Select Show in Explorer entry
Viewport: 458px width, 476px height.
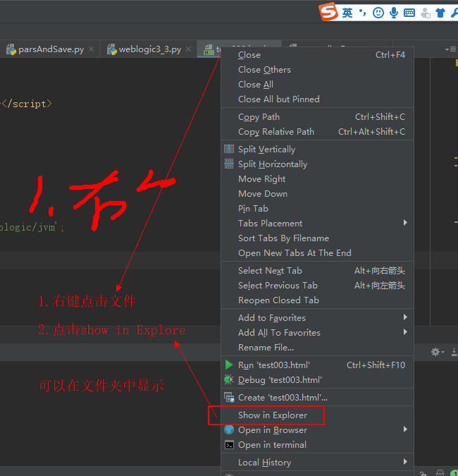318,415
